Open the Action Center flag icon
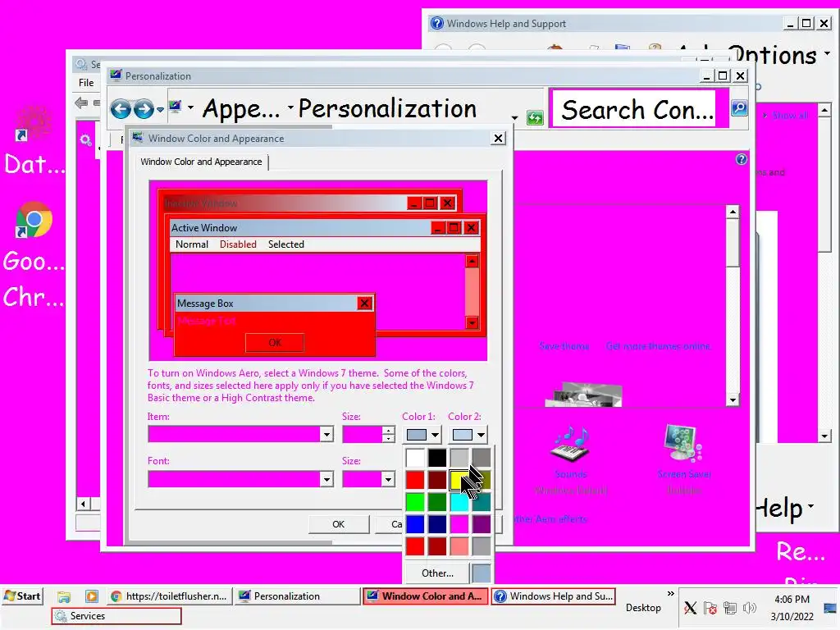The width and height of the screenshot is (840, 630). [710, 608]
